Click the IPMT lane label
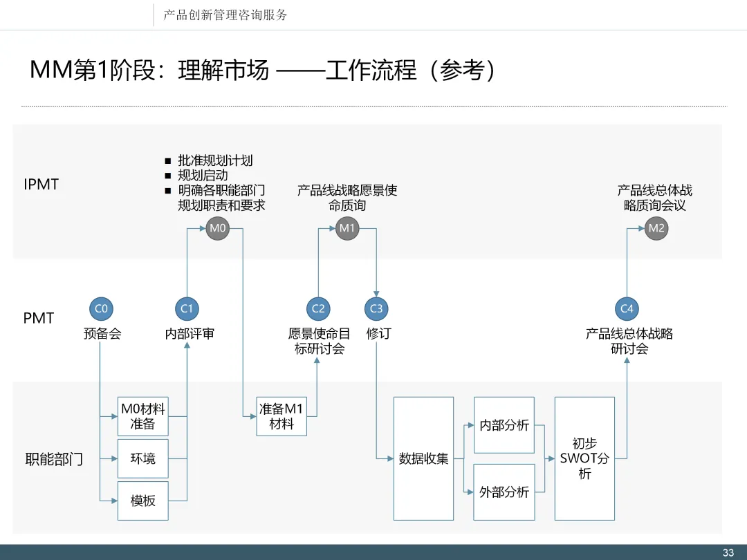 [x=41, y=185]
